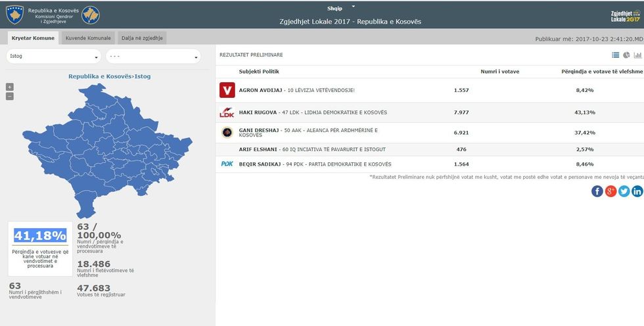The width and height of the screenshot is (644, 326).
Task: Select the Kryetar Komune tab
Action: [x=32, y=38]
